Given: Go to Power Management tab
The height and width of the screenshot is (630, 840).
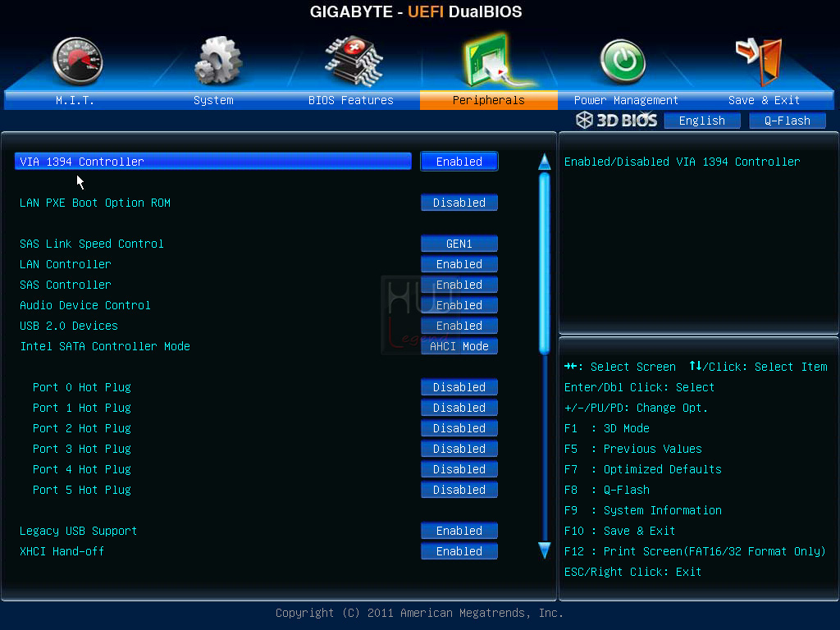Looking at the screenshot, I should (626, 100).
